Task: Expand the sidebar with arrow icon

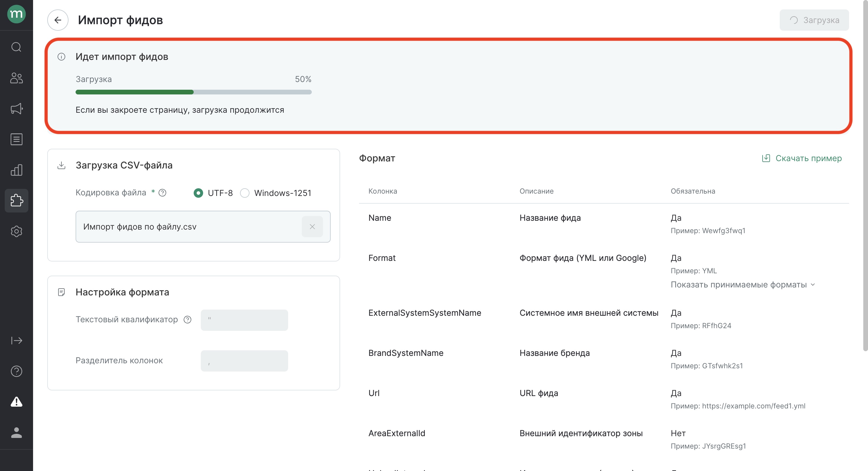Action: 16,340
